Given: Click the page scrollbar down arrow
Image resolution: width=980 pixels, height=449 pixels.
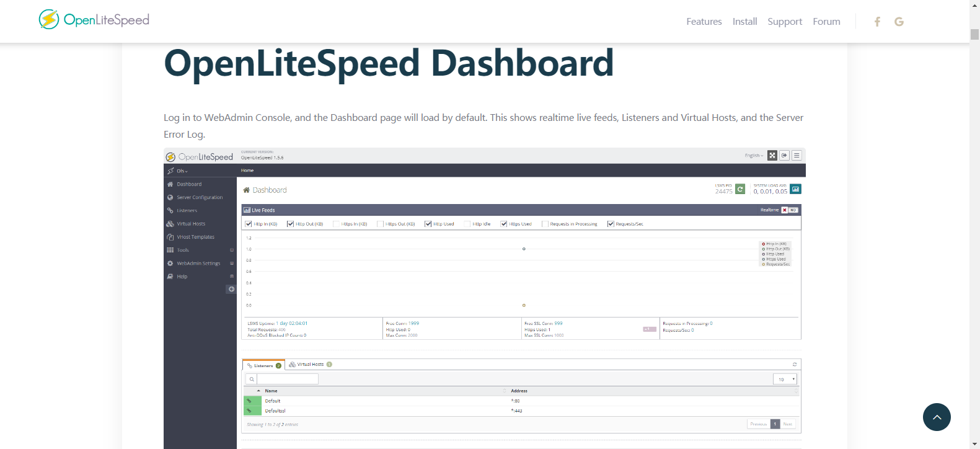Looking at the screenshot, I should [974, 444].
